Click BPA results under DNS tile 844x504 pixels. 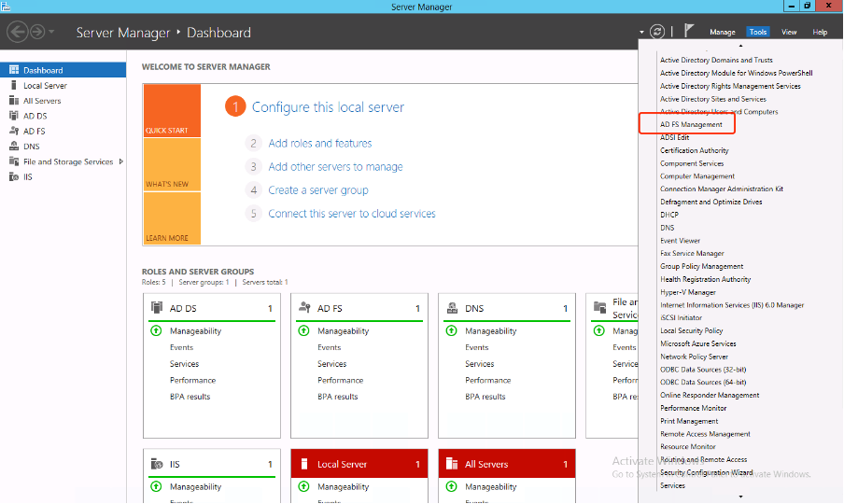pyautogui.click(x=485, y=397)
